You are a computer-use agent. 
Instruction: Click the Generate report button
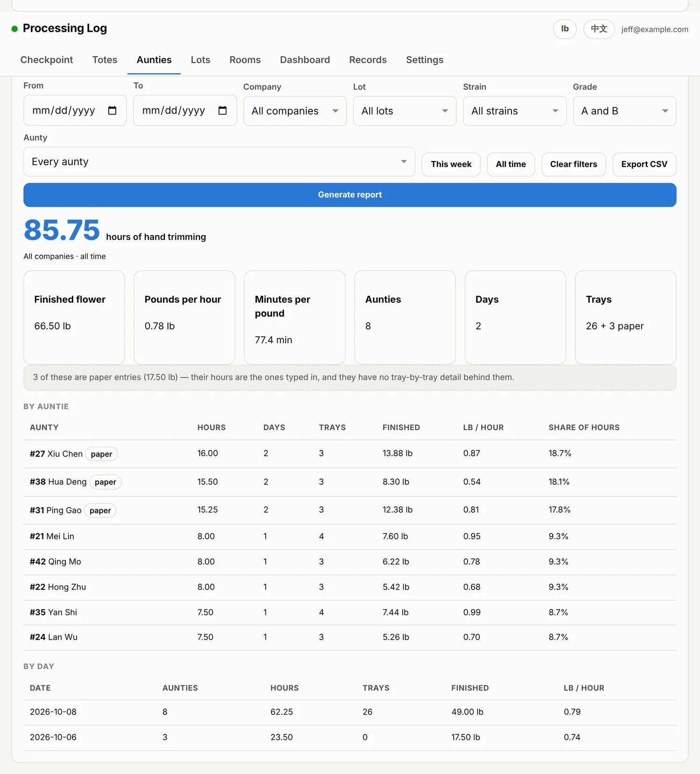[350, 195]
